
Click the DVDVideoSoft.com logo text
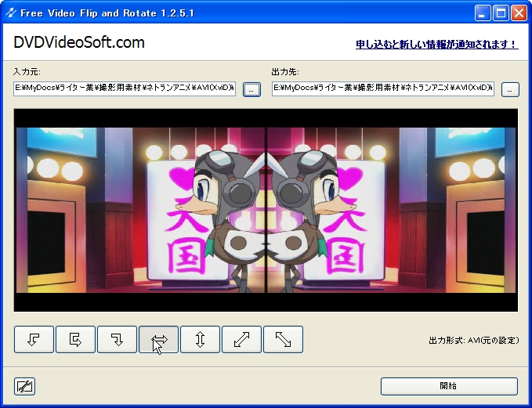tap(79, 42)
